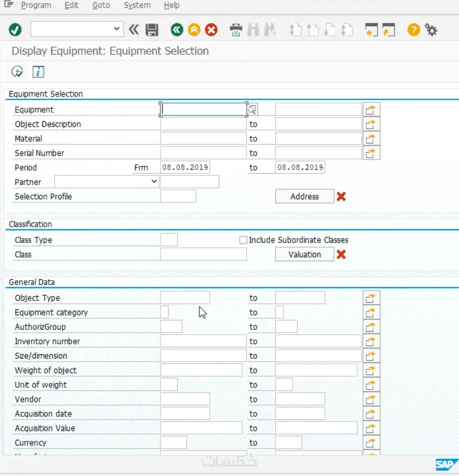The width and height of the screenshot is (459, 476).
Task: Click the red Cancel icon in the toolbar
Action: (x=211, y=30)
